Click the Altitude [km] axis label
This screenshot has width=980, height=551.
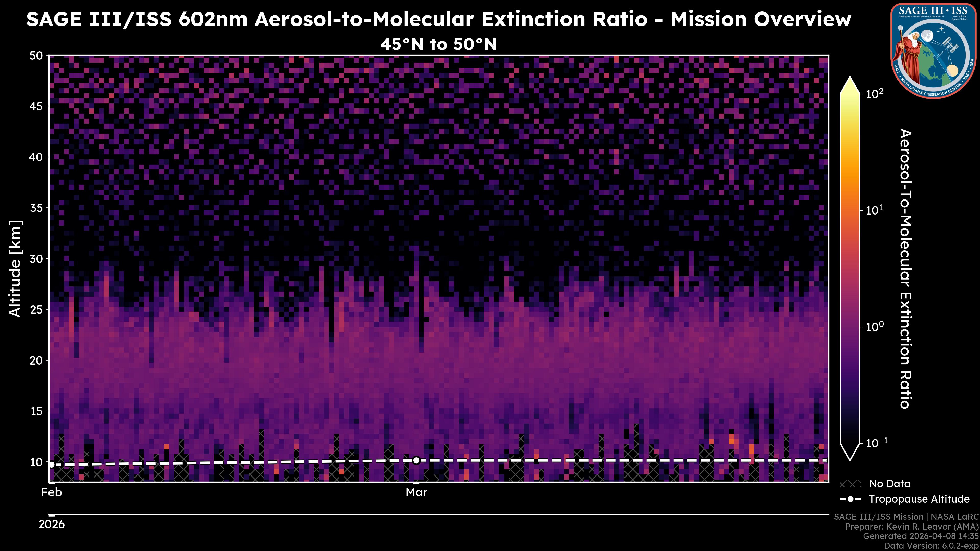click(x=15, y=268)
